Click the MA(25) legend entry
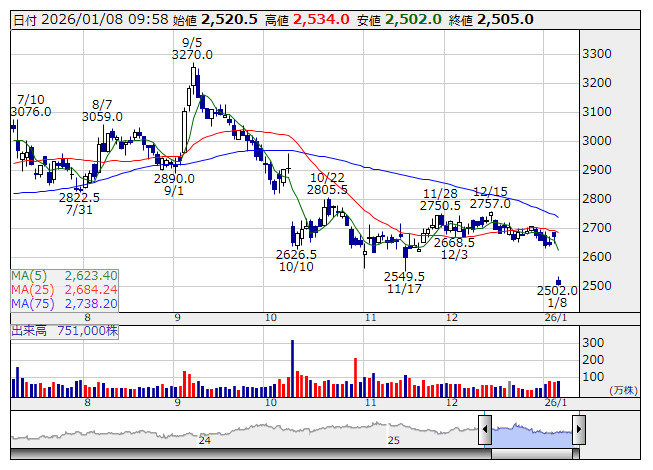 [x=65, y=290]
